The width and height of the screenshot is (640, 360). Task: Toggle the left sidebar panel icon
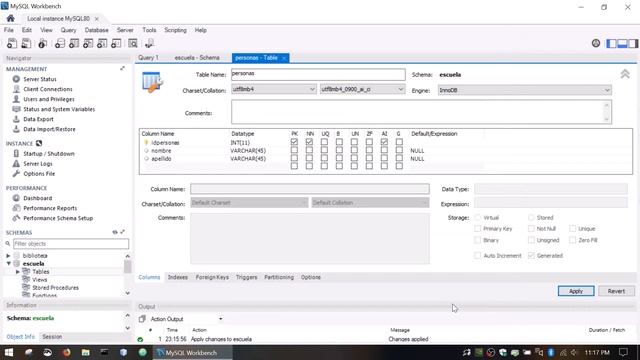(x=611, y=43)
